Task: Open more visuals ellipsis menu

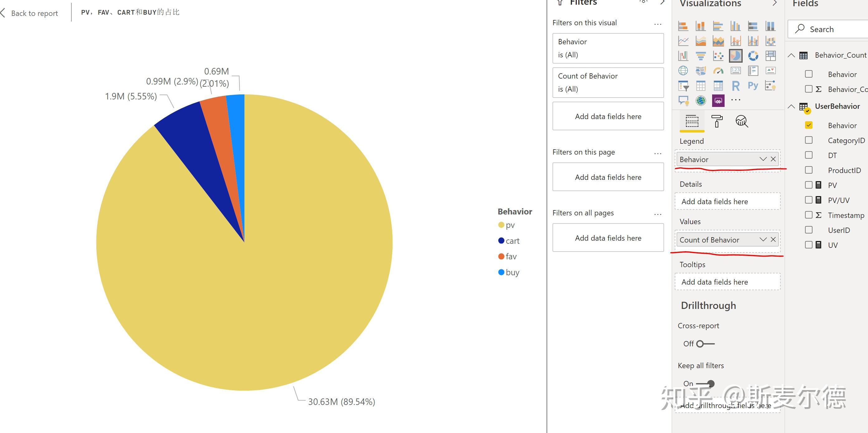Action: [x=735, y=100]
